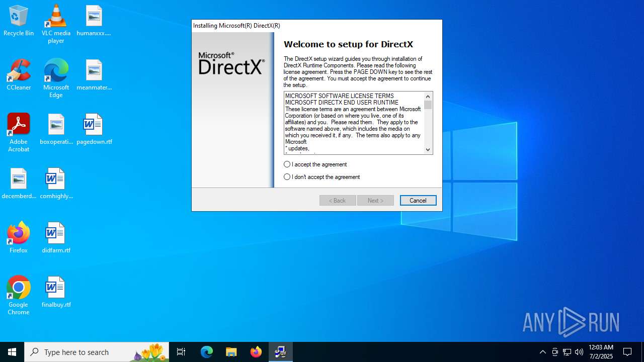Select Microsoft Edge desktop shortcut
Screen dimensions: 644x362
pos(56,78)
